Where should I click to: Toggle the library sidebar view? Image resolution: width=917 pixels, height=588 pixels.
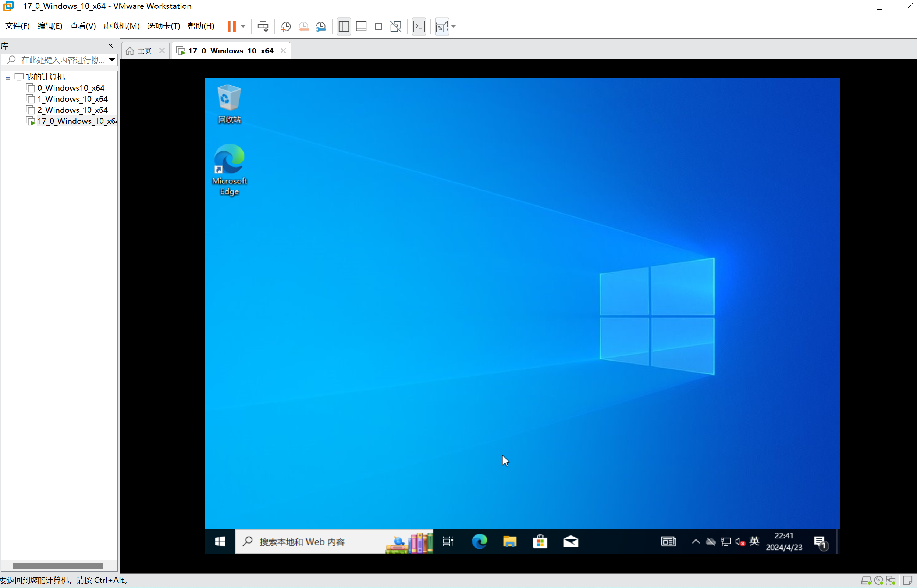[x=344, y=26]
